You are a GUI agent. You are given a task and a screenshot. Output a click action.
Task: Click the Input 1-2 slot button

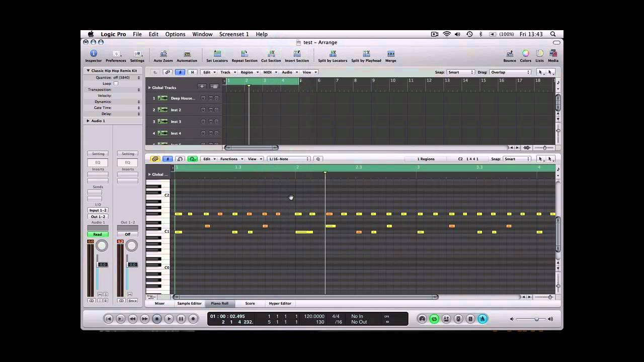tap(98, 210)
